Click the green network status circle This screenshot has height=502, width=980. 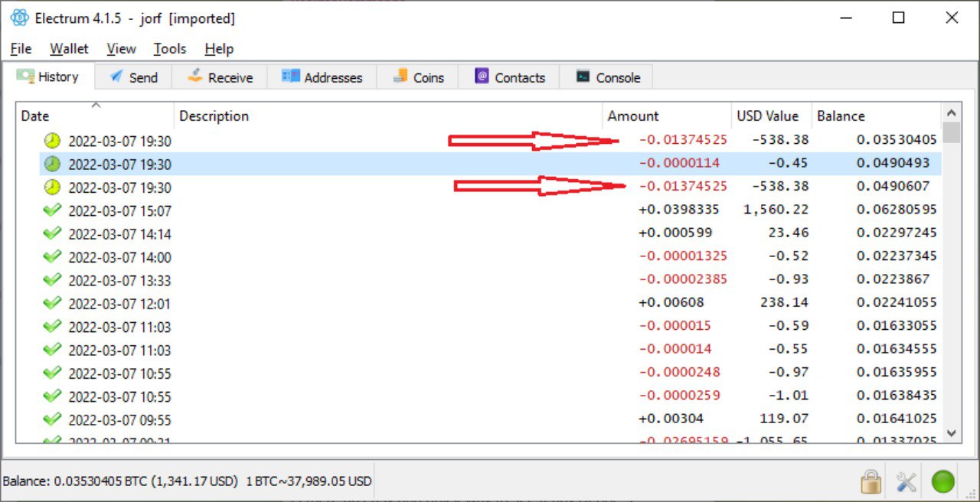coord(943,481)
